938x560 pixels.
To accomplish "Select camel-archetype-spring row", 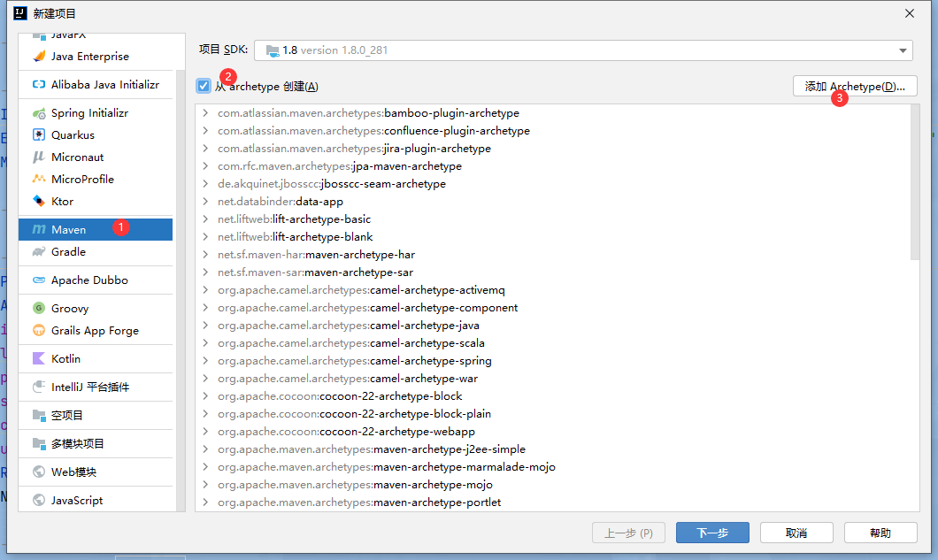I will click(x=552, y=361).
